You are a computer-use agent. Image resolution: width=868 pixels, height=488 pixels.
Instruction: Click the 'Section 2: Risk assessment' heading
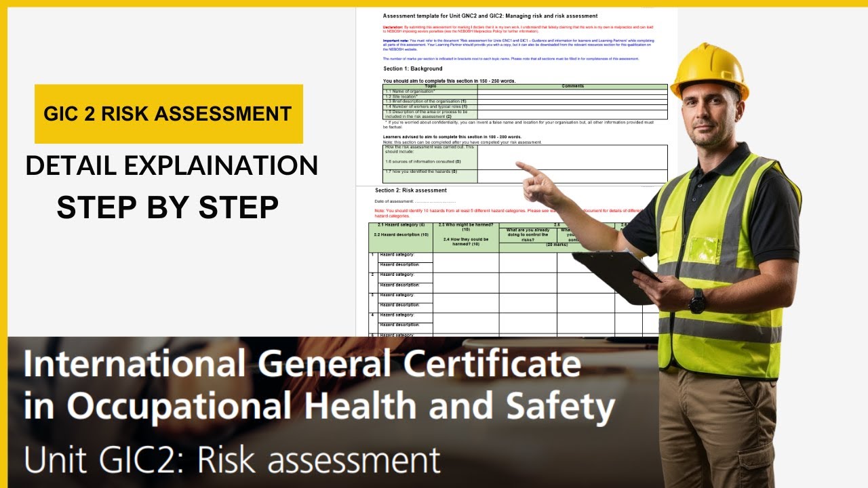click(411, 190)
